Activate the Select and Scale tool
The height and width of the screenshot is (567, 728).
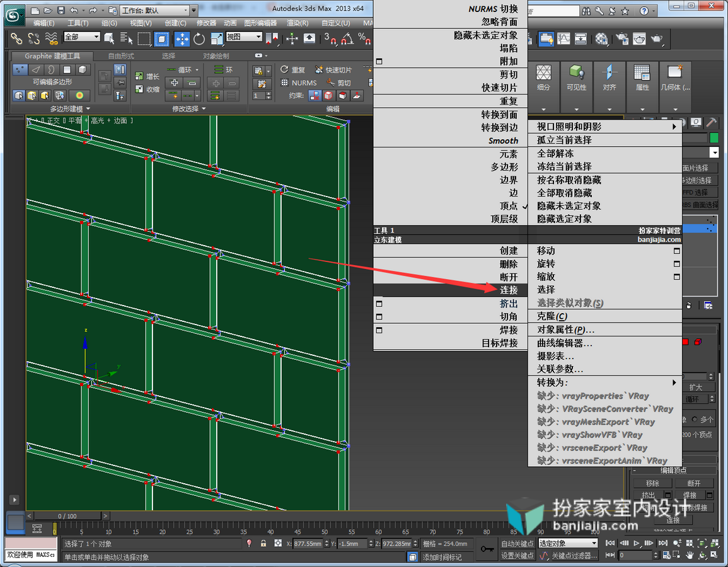216,39
